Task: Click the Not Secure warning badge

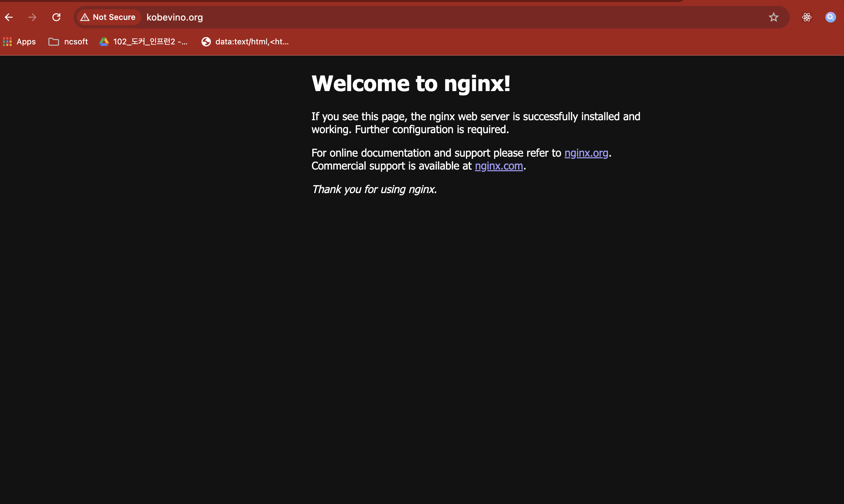Action: (108, 17)
